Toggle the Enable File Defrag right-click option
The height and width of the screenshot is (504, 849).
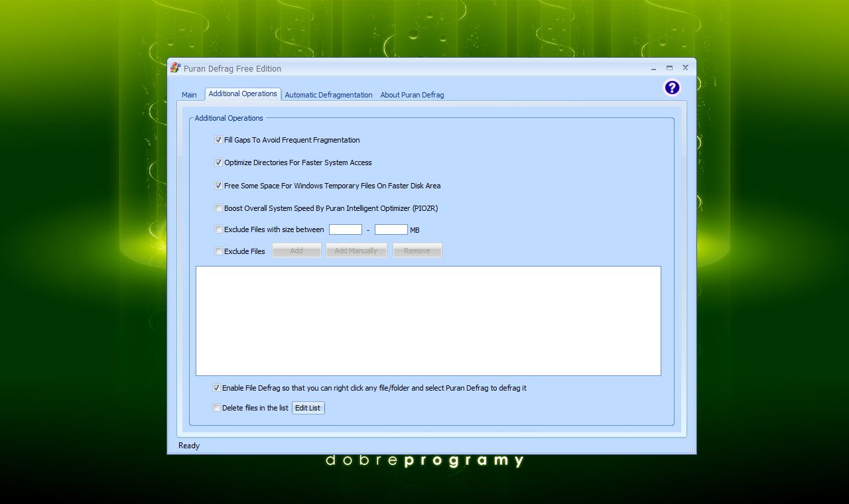216,388
